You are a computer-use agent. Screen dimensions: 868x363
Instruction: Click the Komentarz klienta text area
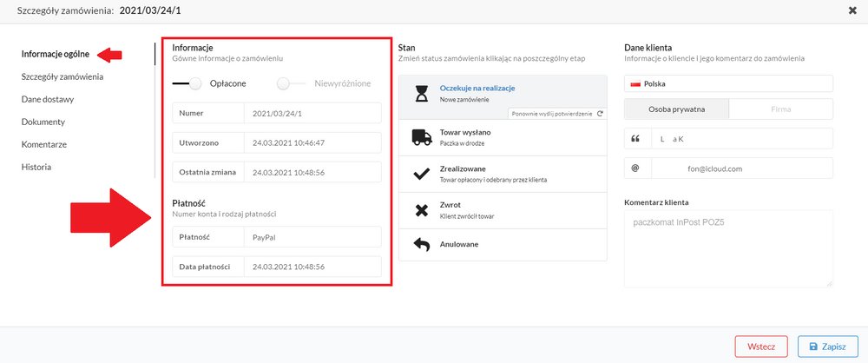728,249
